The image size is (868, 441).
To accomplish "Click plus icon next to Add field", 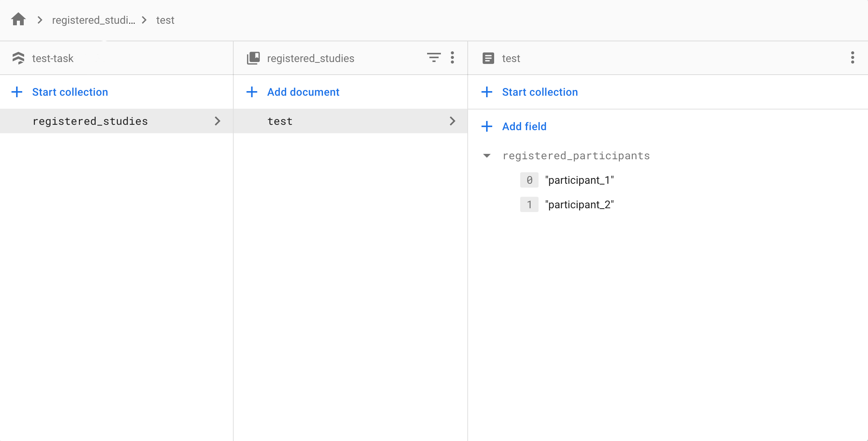I will point(487,126).
